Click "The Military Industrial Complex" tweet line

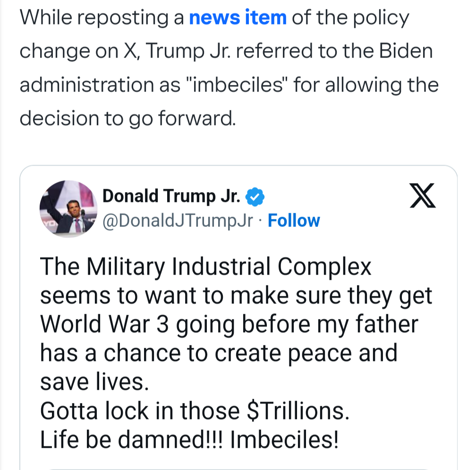(x=206, y=268)
